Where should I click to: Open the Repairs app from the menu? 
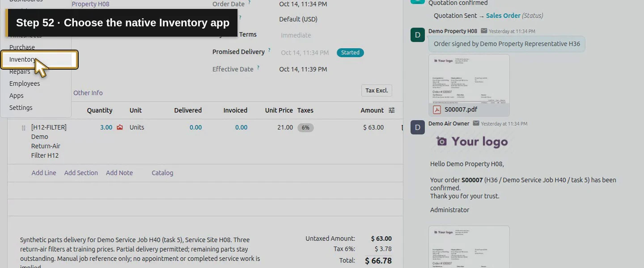[20, 71]
